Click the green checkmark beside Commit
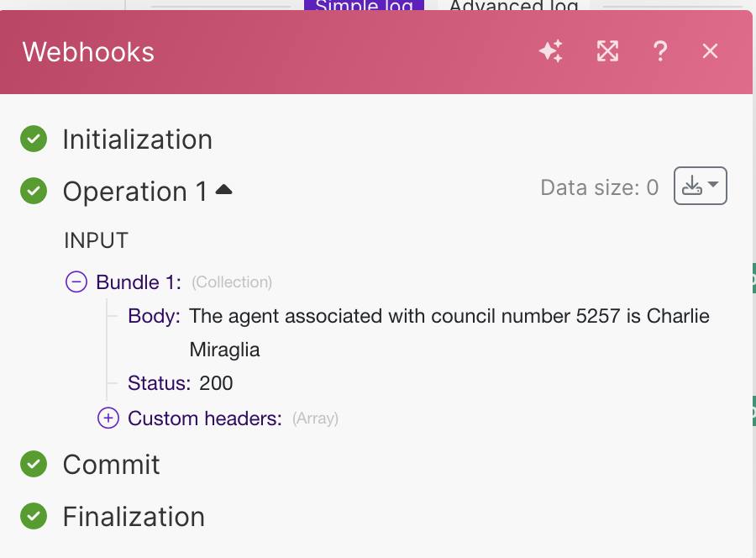 point(34,464)
